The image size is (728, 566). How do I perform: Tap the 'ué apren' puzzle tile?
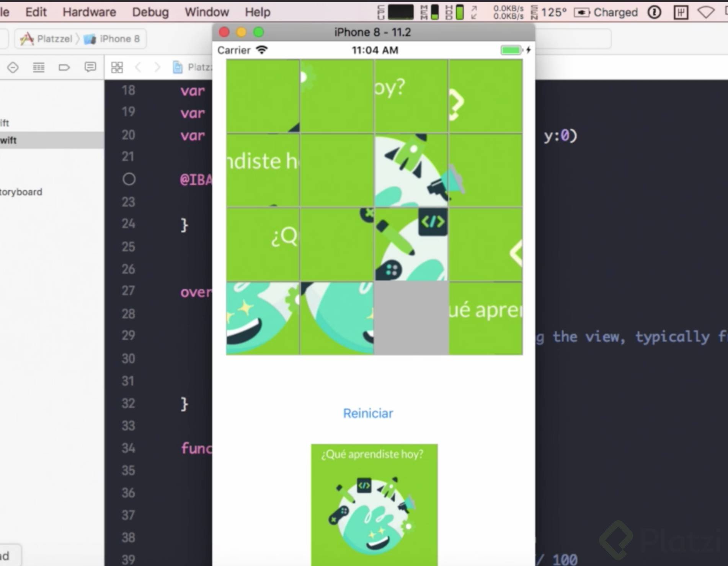(485, 319)
